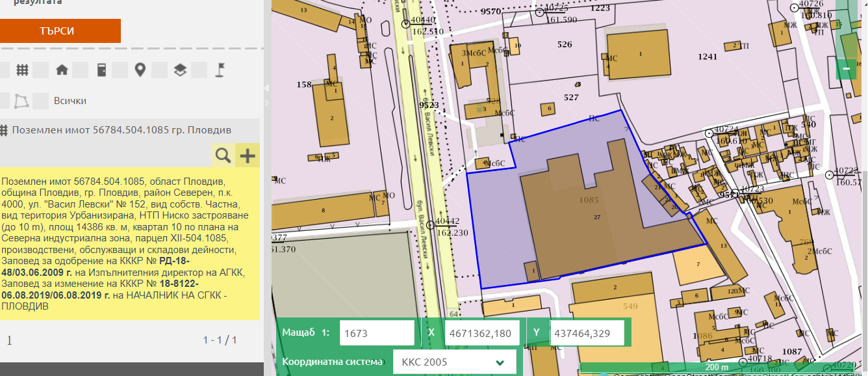868x376 pixels.
Task: Click the stacked layers filter icon
Action: pyautogui.click(x=180, y=70)
